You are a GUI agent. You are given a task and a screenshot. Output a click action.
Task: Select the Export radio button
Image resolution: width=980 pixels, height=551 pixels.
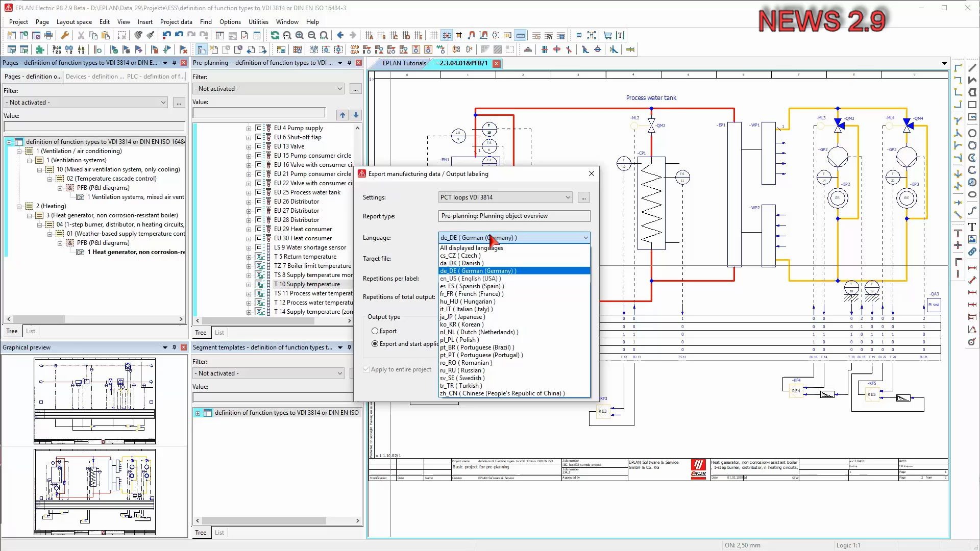click(375, 331)
